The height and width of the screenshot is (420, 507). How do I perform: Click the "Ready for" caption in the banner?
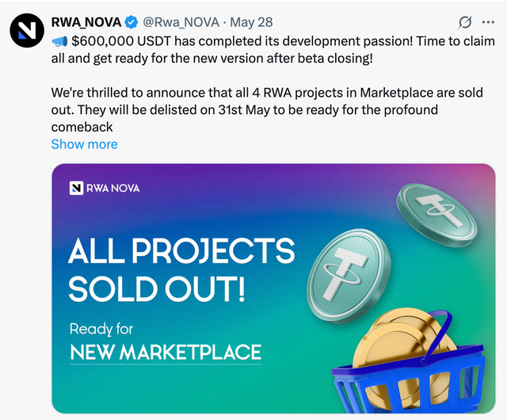101,329
